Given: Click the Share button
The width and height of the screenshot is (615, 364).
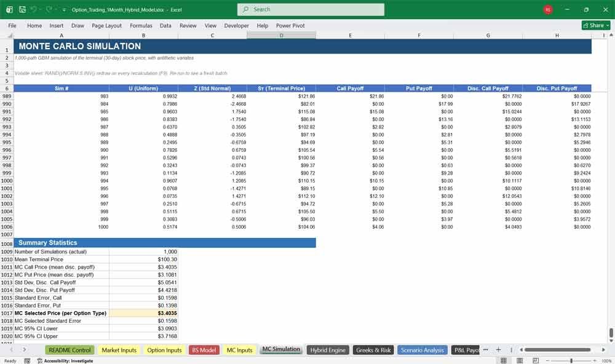Looking at the screenshot, I should coord(596,25).
